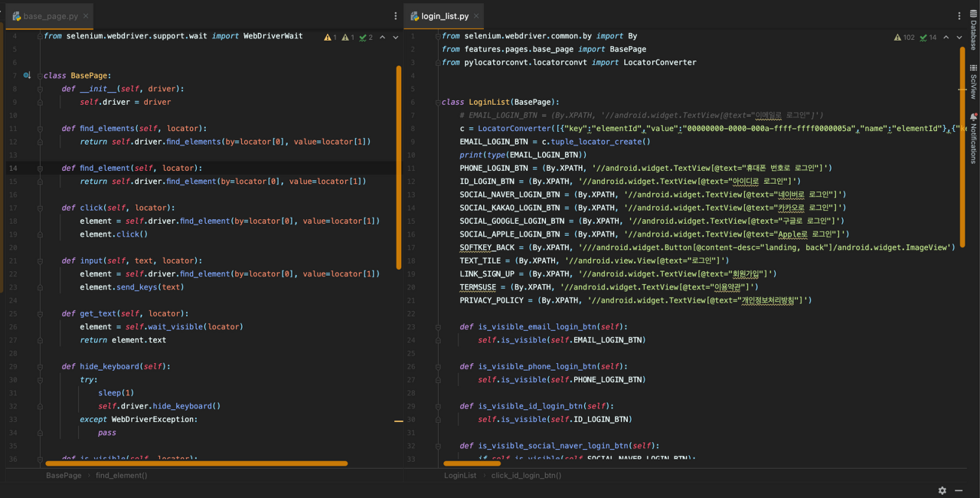Close the base_page.py tab
The image size is (980, 498).
[x=87, y=16]
